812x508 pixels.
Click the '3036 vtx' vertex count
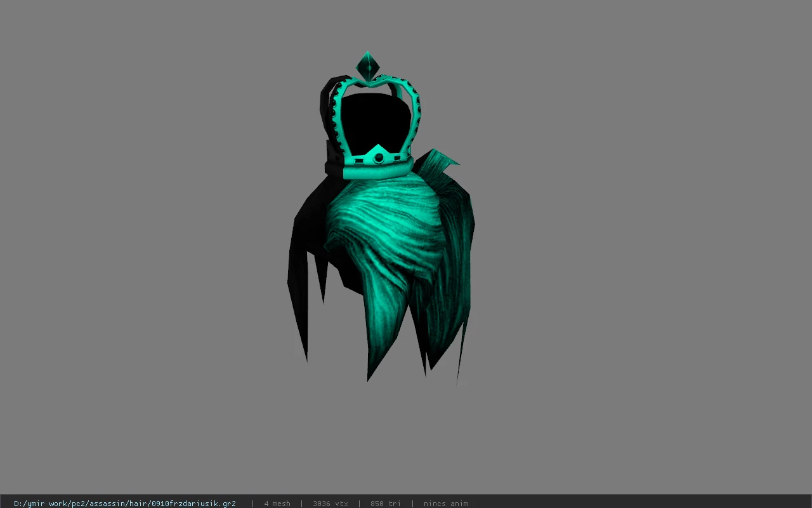(331, 504)
